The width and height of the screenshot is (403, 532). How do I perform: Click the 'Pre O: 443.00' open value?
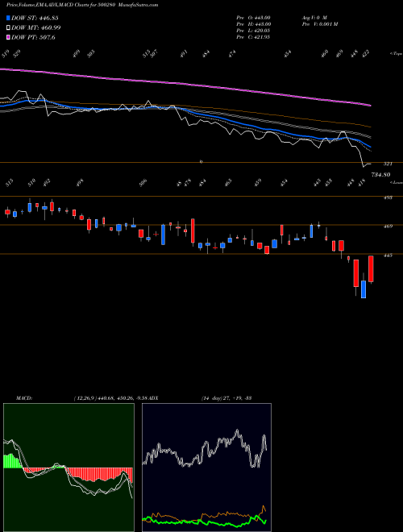(x=253, y=18)
